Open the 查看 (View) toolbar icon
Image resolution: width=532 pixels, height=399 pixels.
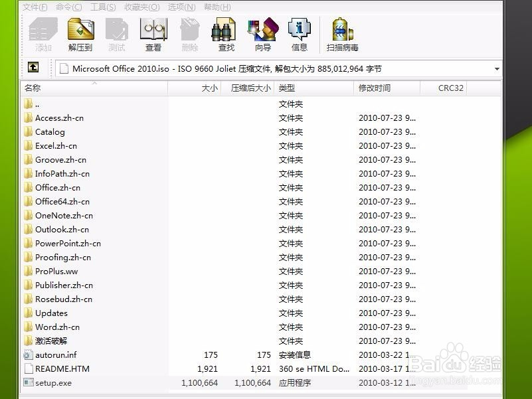click(x=153, y=29)
